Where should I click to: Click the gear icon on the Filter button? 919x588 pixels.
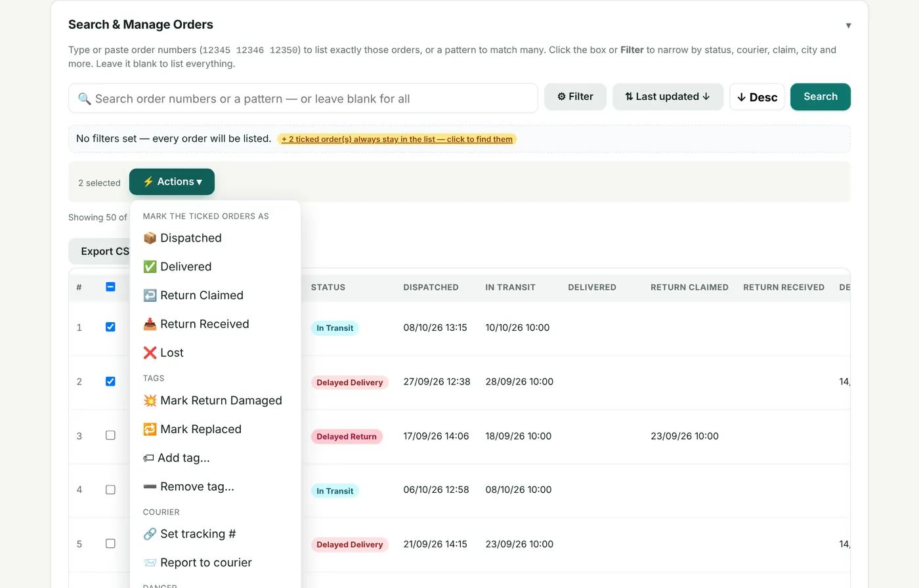coord(561,96)
